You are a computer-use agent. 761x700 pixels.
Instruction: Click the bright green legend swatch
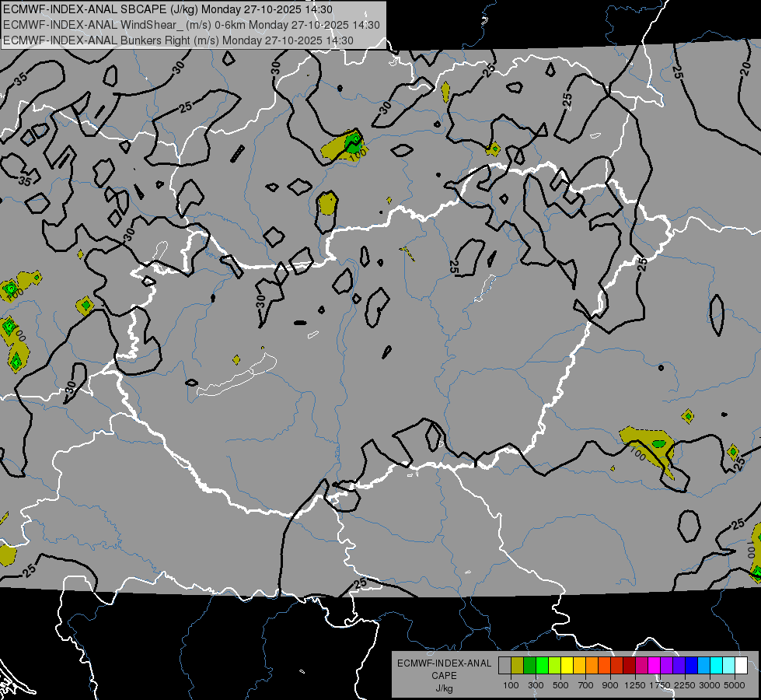[x=542, y=666]
